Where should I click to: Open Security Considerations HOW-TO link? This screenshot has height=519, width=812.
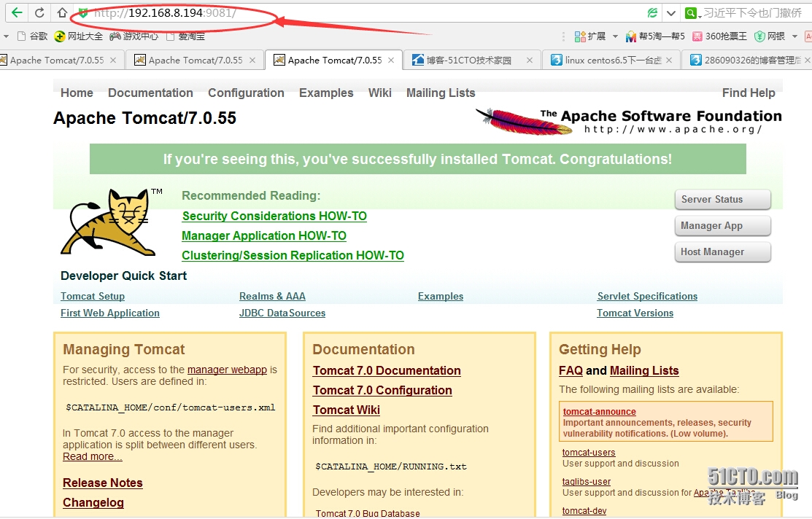pyautogui.click(x=274, y=216)
